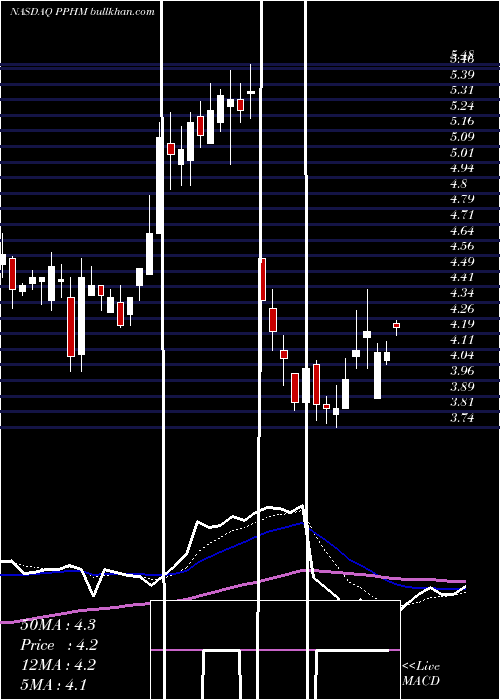Screen dimensions: 500x700
Task: Click the 4.56 price axis label
Action: (462, 246)
